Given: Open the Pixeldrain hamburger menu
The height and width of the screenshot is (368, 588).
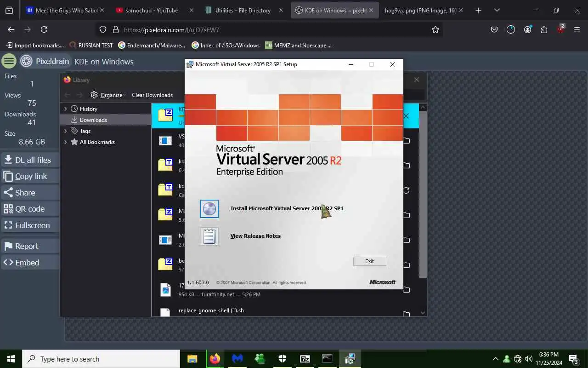Looking at the screenshot, I should click(9, 61).
